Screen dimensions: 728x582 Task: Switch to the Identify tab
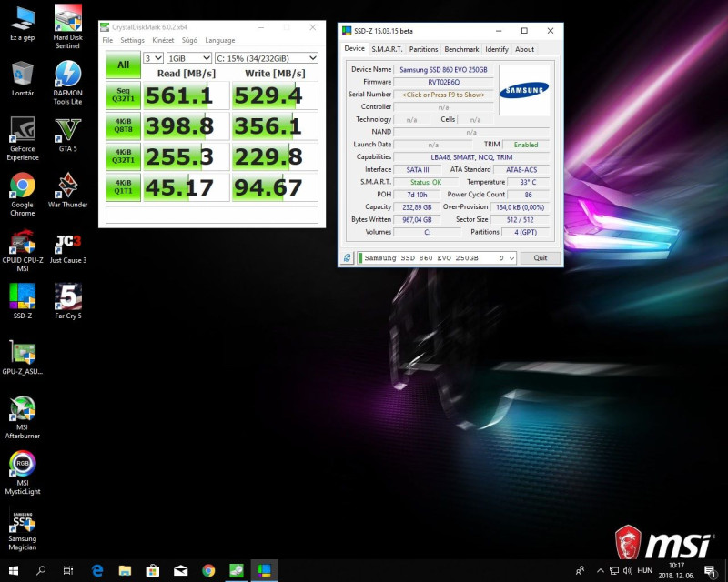(497, 49)
